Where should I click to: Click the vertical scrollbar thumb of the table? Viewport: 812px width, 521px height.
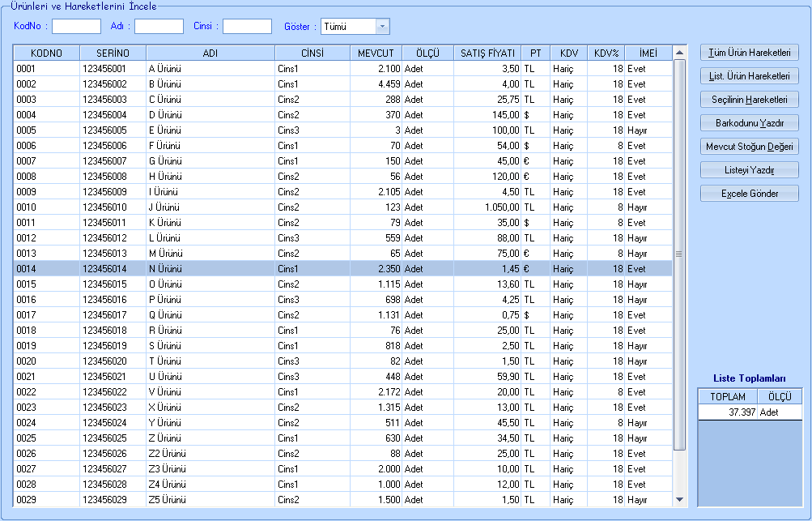click(680, 254)
